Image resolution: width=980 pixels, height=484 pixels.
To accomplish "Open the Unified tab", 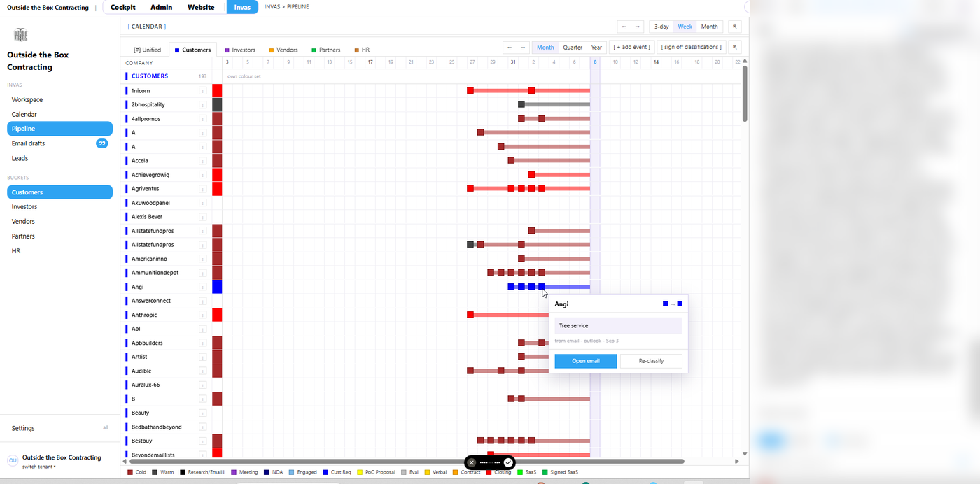I will [x=147, y=50].
